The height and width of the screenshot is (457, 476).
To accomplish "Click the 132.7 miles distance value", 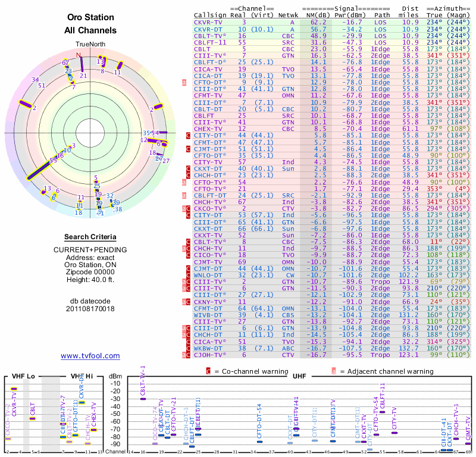I will coord(408,348).
